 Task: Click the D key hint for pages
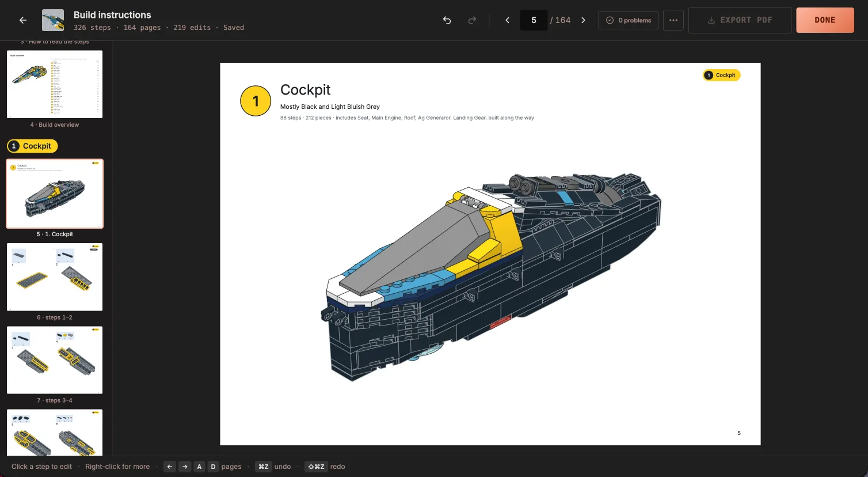[213, 467]
